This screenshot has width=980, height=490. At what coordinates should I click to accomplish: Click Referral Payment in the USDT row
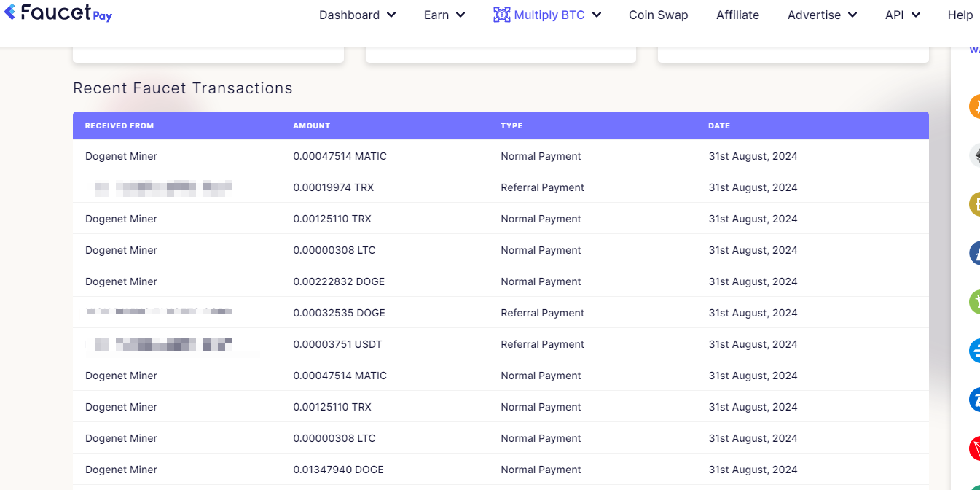pyautogui.click(x=543, y=344)
